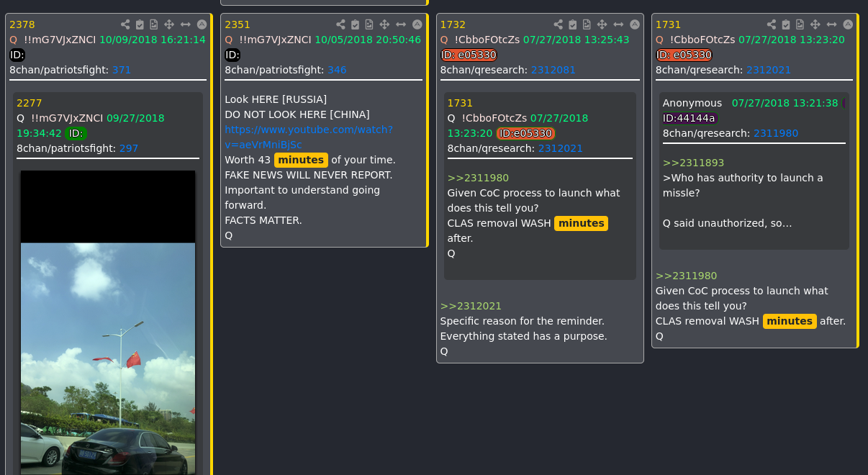The width and height of the screenshot is (868, 475).
Task: Open patriotsfight thread link 371
Action: 122,70
